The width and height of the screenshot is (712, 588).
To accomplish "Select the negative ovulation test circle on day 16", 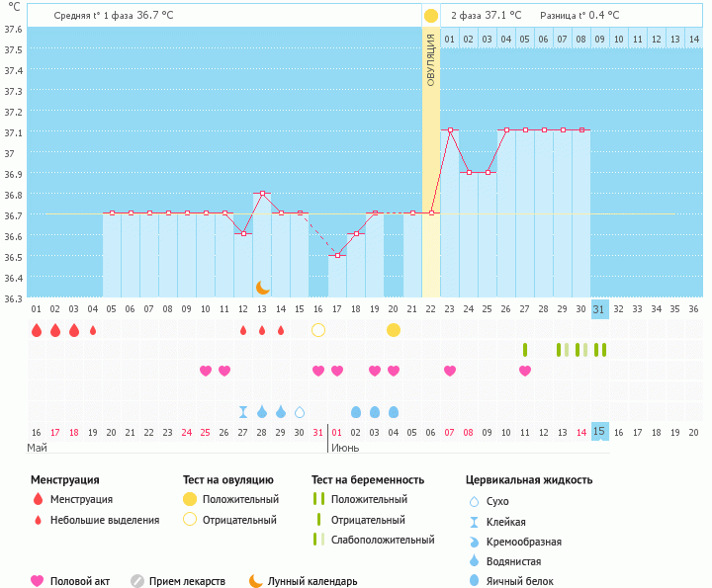I will point(318,330).
